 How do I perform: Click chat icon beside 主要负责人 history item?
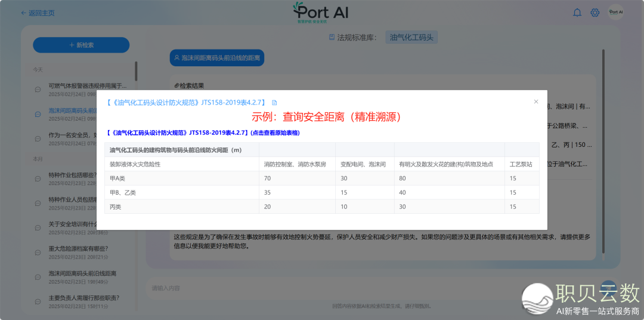pyautogui.click(x=38, y=302)
